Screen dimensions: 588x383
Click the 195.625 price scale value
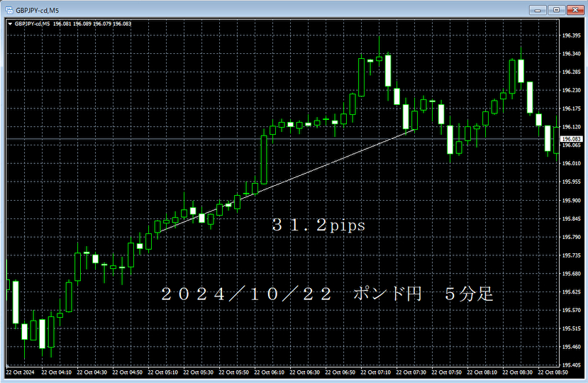point(571,292)
